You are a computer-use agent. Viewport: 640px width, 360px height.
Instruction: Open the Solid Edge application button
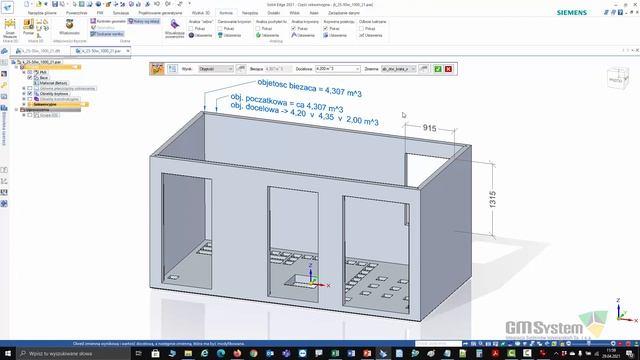(7, 7)
